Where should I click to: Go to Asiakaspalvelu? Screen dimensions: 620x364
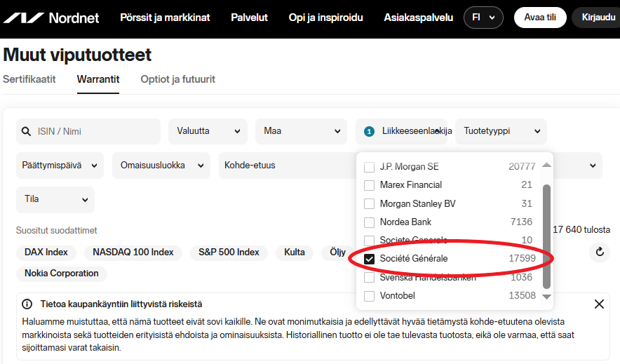418,18
